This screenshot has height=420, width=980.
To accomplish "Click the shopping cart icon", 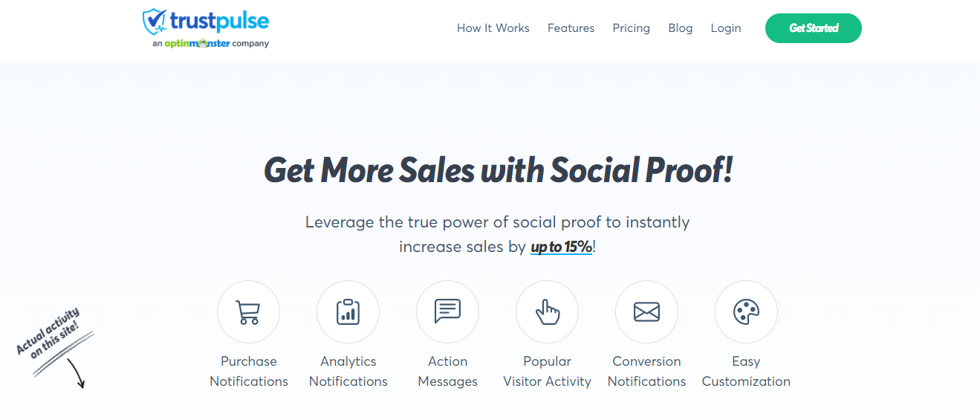I will [x=248, y=311].
